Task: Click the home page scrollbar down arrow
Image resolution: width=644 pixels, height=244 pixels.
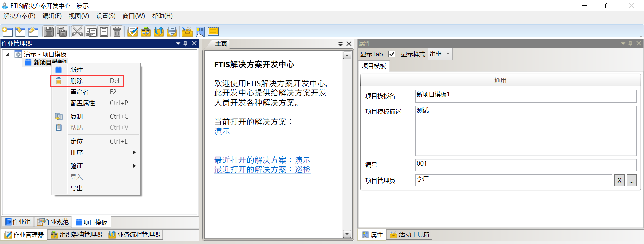Action: 347,234
